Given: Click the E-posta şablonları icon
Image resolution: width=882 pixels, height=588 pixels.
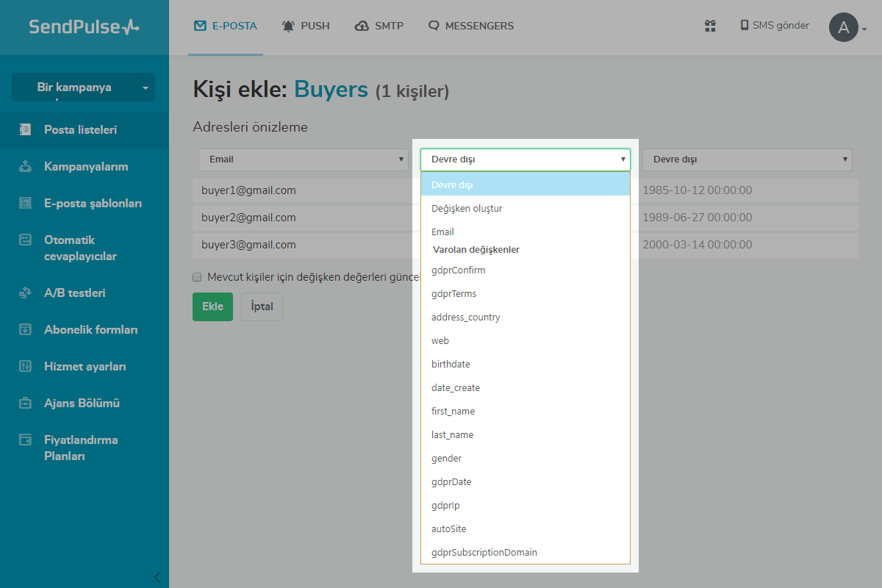Looking at the screenshot, I should [x=25, y=204].
